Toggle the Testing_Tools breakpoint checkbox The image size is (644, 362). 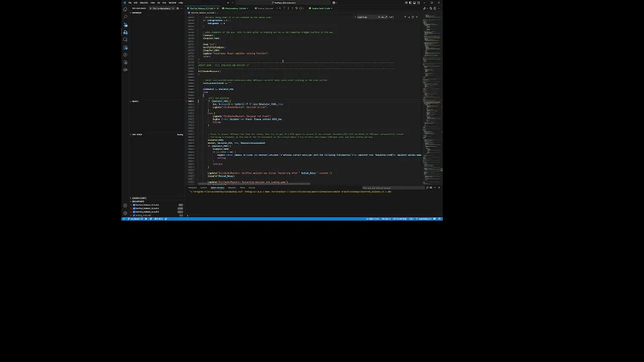(134, 215)
